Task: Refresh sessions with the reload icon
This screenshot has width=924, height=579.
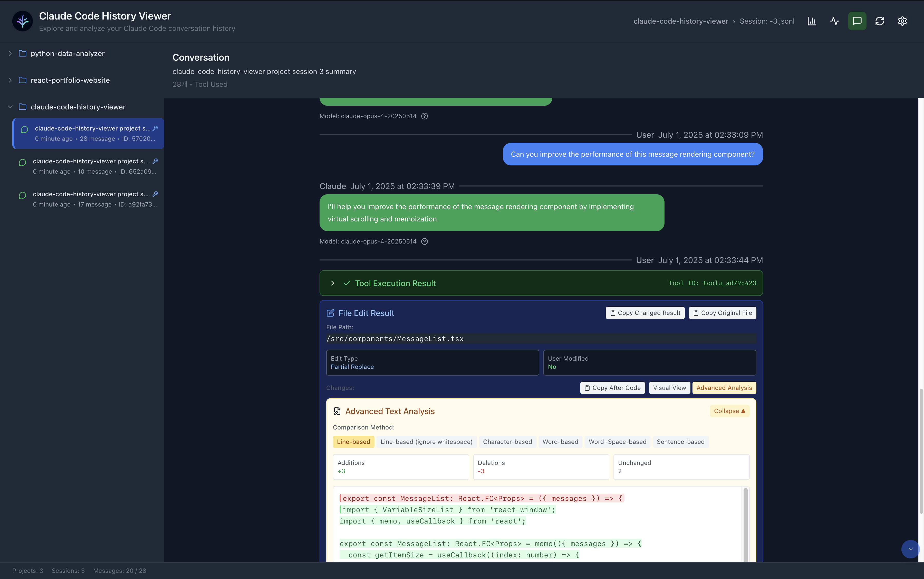Action: tap(880, 21)
